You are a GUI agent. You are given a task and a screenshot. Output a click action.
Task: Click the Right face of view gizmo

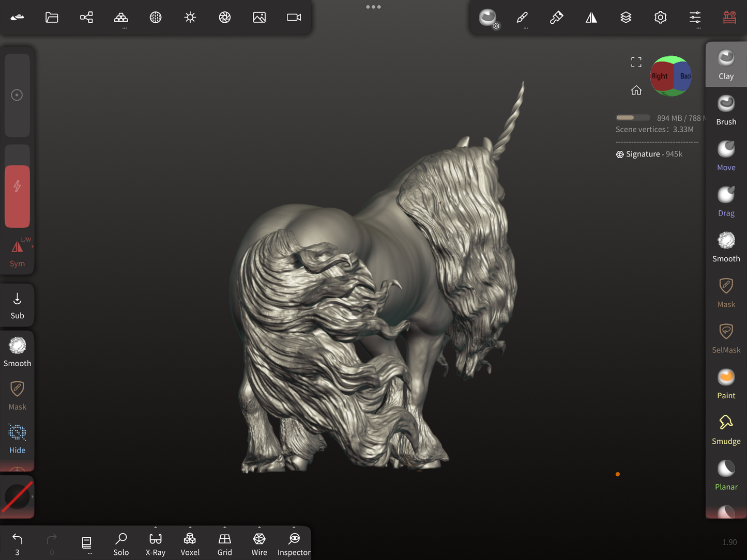[660, 76]
